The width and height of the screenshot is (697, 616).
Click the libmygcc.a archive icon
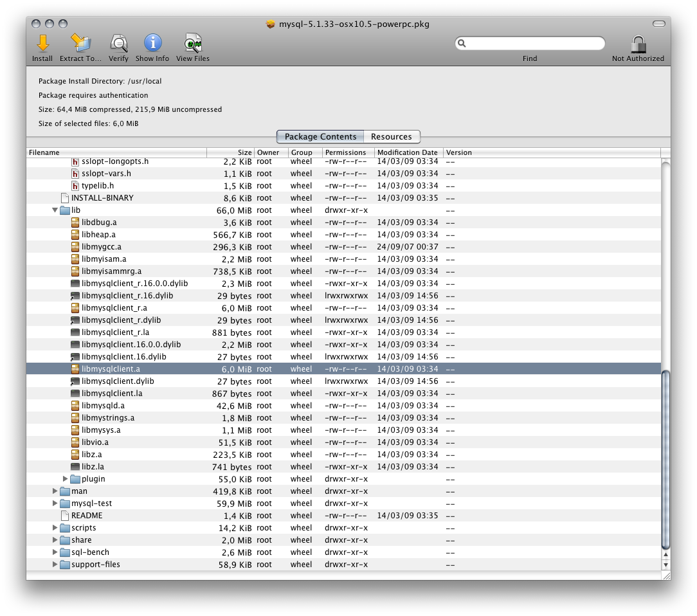[x=75, y=247]
